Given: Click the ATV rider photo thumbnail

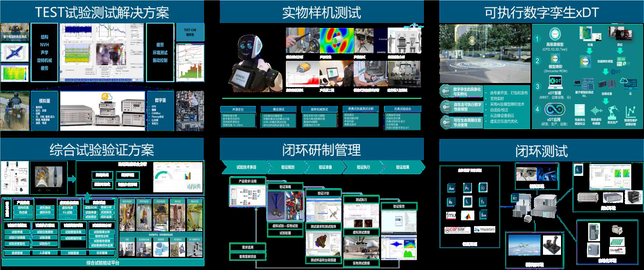Looking at the screenshot, I should [x=14, y=111].
